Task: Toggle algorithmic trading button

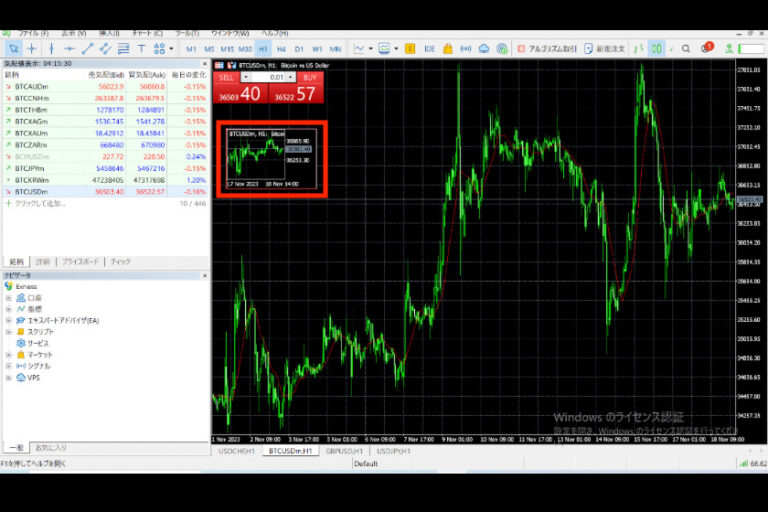Action: [549, 48]
